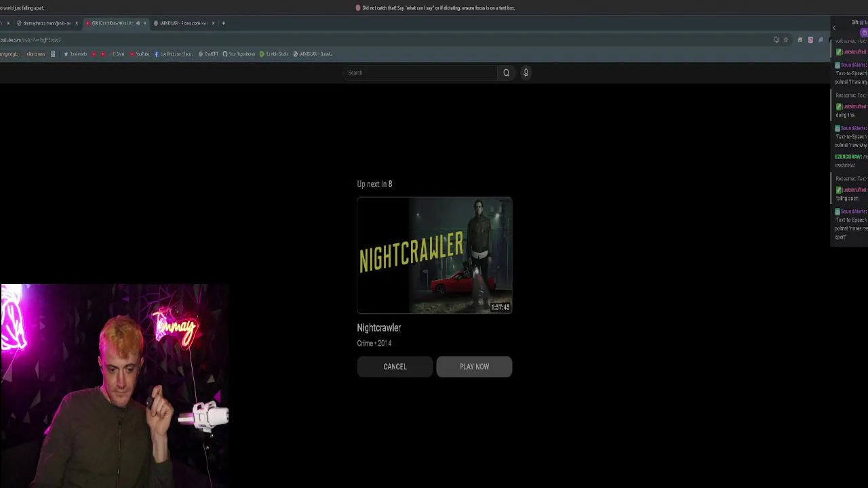Open the ChatGPT bookmark
Viewport: 868px width, 488px height.
(209, 54)
